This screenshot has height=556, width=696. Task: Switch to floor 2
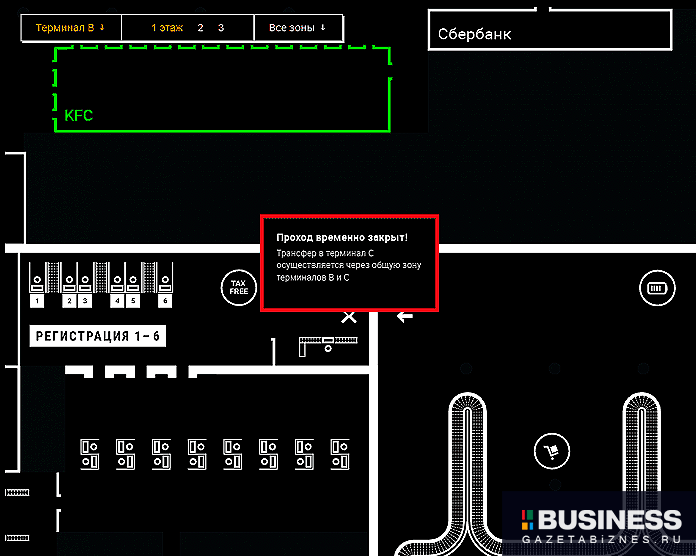200,28
